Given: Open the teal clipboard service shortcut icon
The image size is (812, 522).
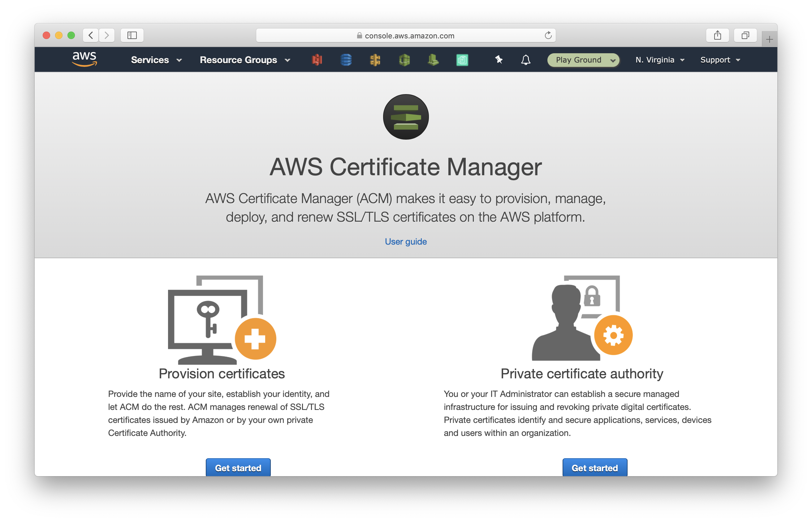Looking at the screenshot, I should point(462,60).
